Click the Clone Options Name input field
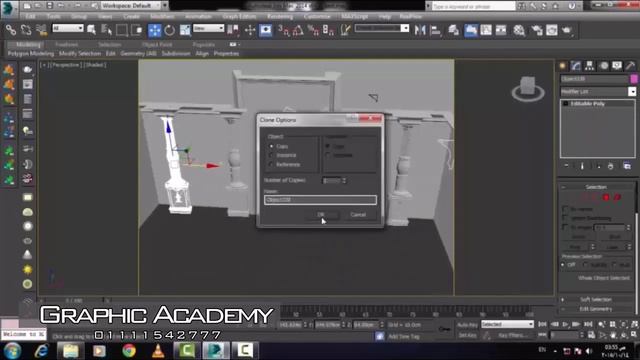This screenshot has height=360, width=640. click(320, 200)
